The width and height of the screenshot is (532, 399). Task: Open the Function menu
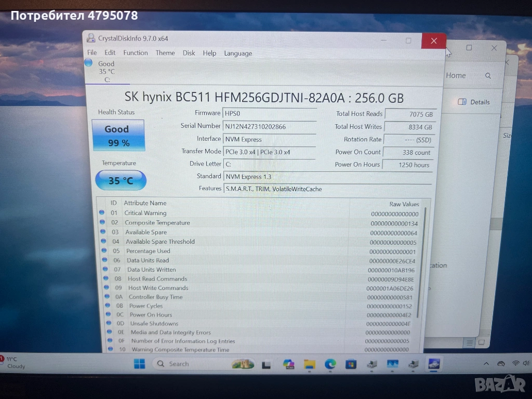point(136,52)
